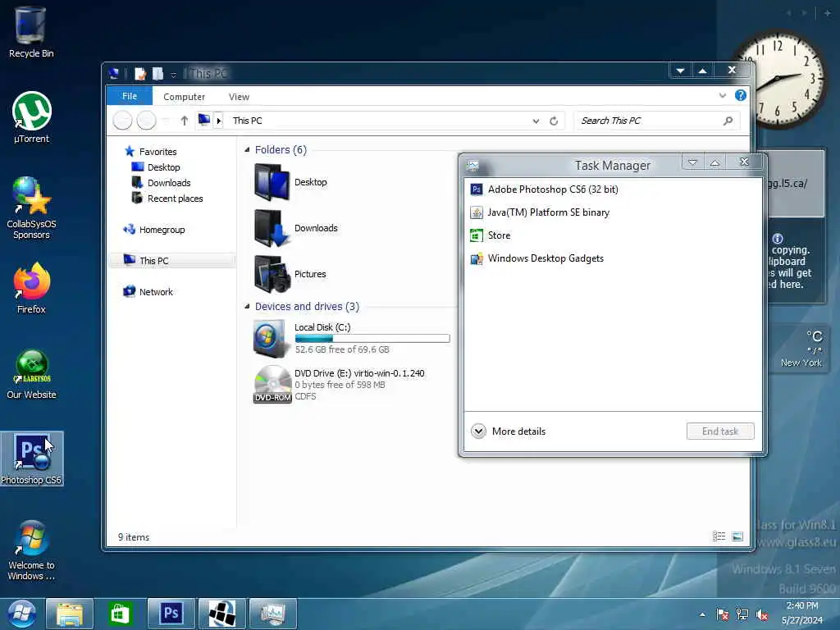Open the Store taskbar icon
The height and width of the screenshot is (630, 840).
coord(120,614)
